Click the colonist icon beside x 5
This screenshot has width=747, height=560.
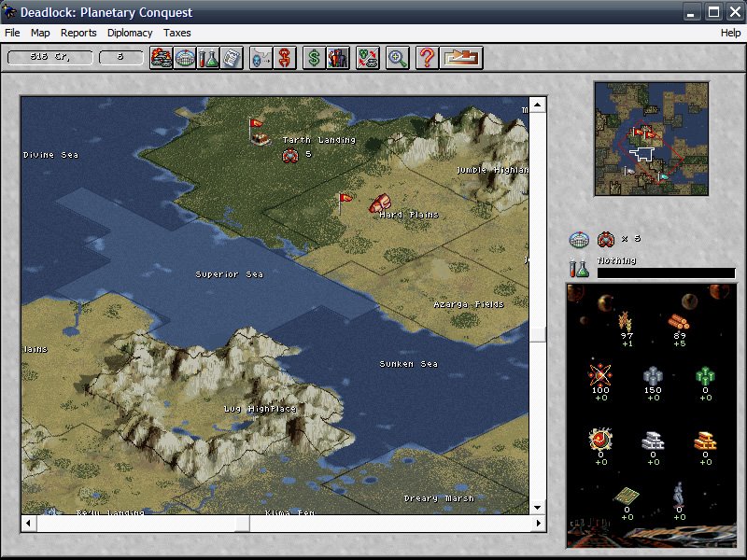[x=606, y=239]
